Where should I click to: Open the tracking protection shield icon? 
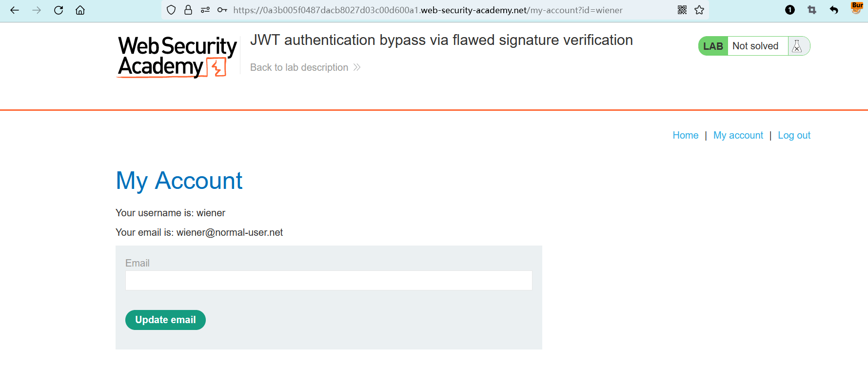point(171,10)
